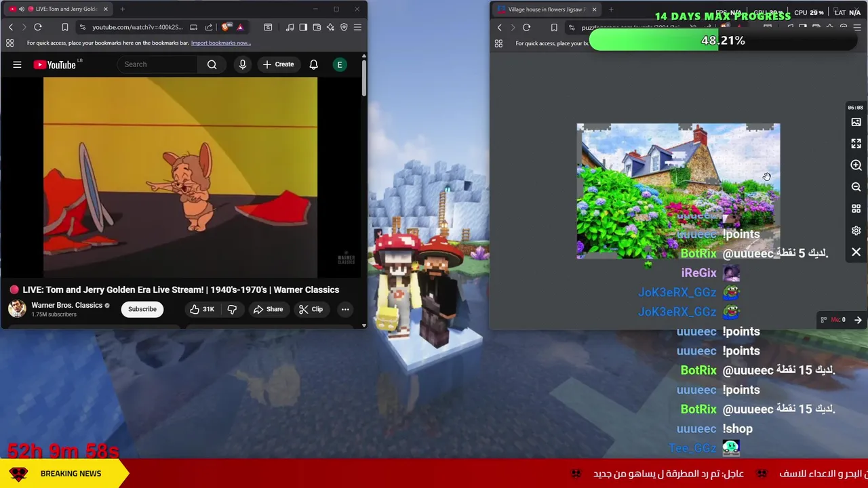
Task: Toggle the browser sidebar panel in YouTube window
Action: (303, 27)
